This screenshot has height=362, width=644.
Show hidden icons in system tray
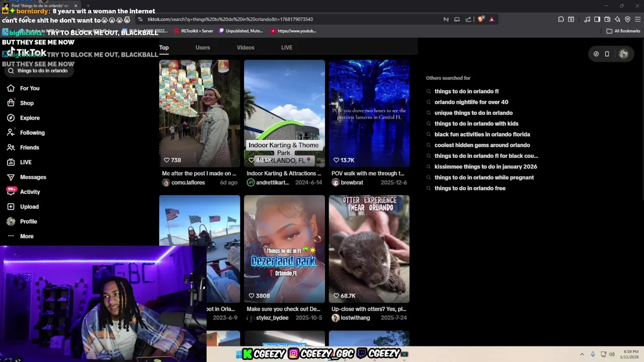pos(582,354)
